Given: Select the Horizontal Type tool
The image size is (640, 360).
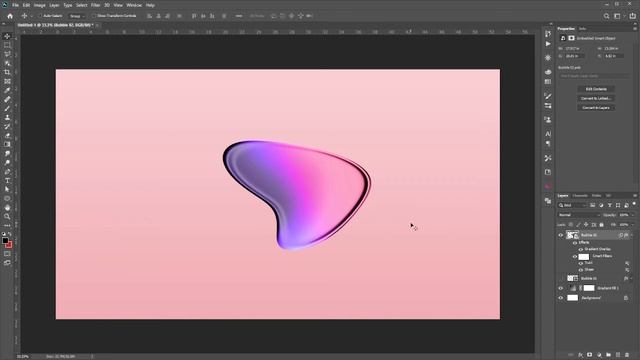Looking at the screenshot, I should tap(7, 180).
